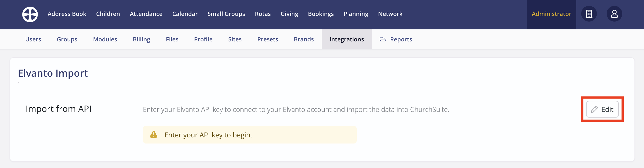Switch to the Modules tab

coord(105,39)
